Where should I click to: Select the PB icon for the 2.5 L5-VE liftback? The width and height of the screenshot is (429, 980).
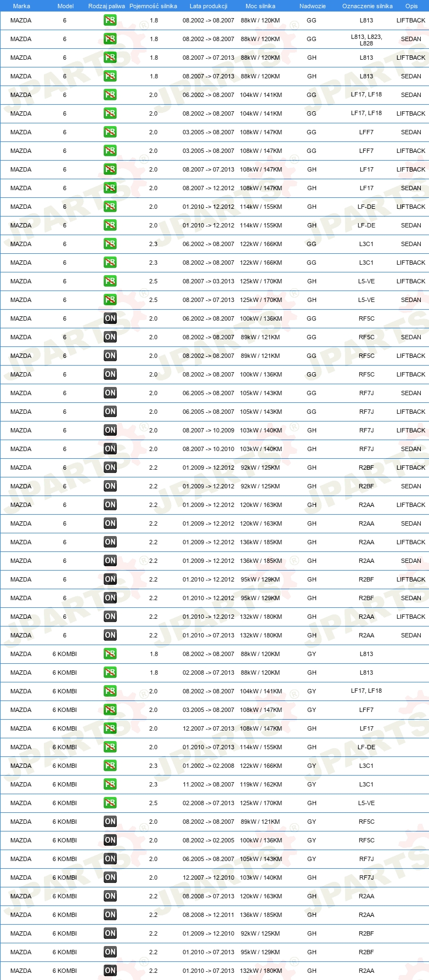click(x=110, y=281)
